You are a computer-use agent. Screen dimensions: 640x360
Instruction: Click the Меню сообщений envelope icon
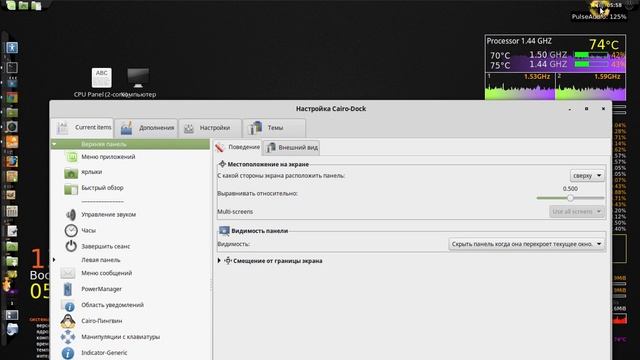pos(68,273)
